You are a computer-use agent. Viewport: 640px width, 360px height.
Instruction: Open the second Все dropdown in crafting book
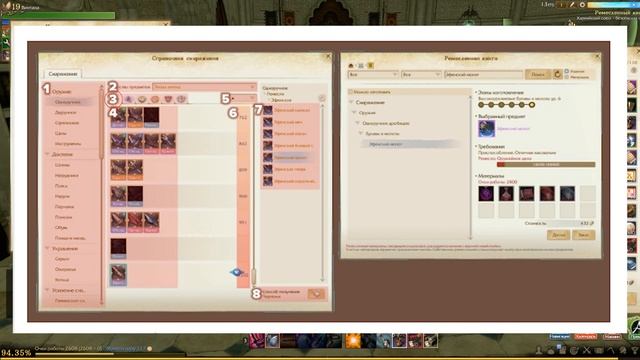(421, 75)
